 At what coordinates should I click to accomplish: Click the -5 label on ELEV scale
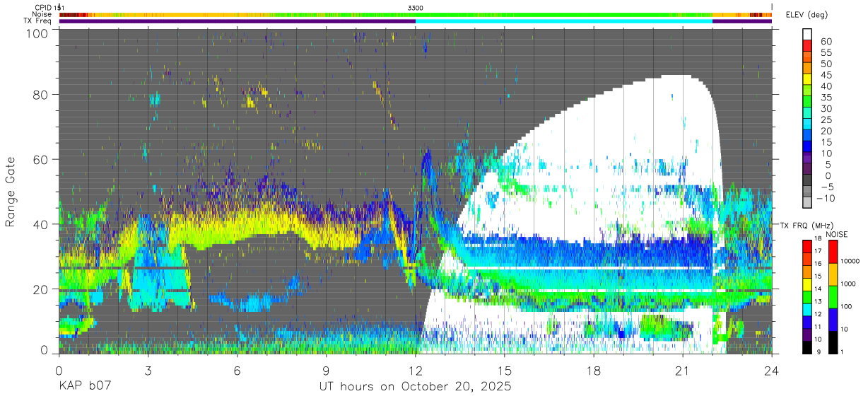[x=826, y=187]
